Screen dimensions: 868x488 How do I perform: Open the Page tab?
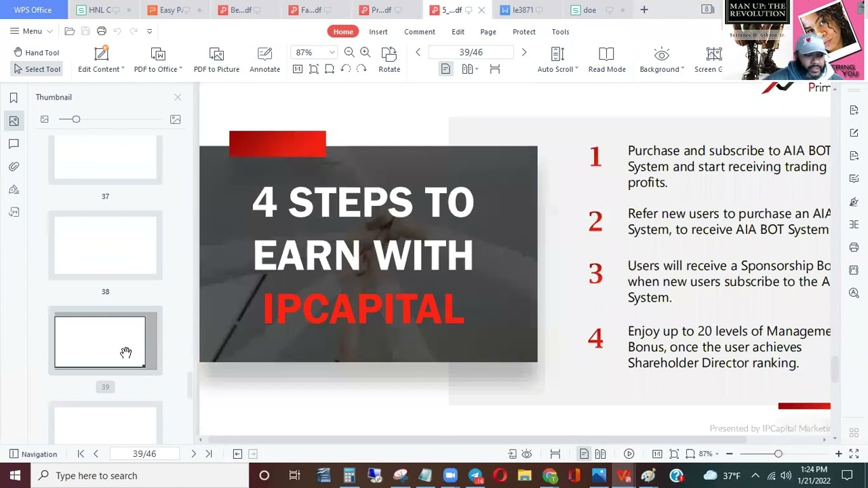pos(488,32)
